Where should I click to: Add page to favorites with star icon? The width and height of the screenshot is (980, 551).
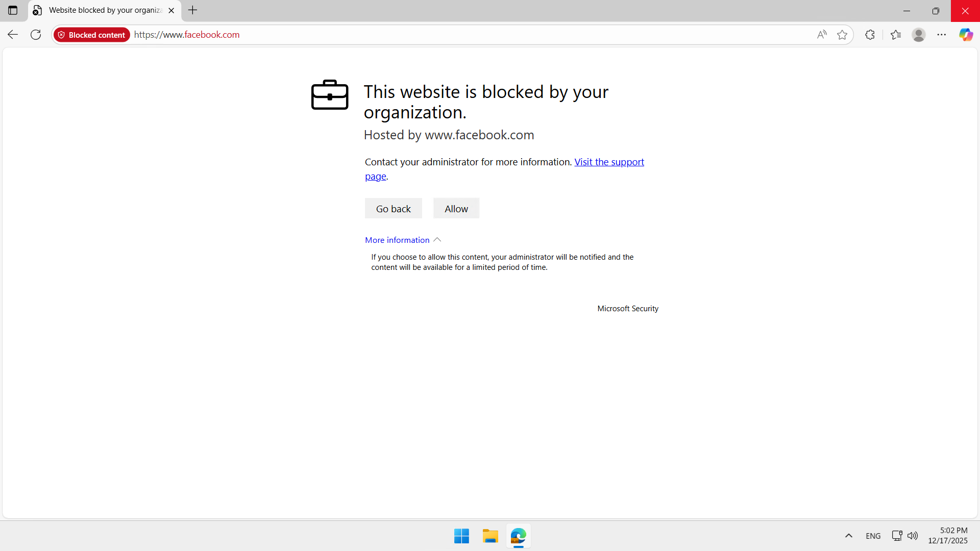(x=842, y=35)
